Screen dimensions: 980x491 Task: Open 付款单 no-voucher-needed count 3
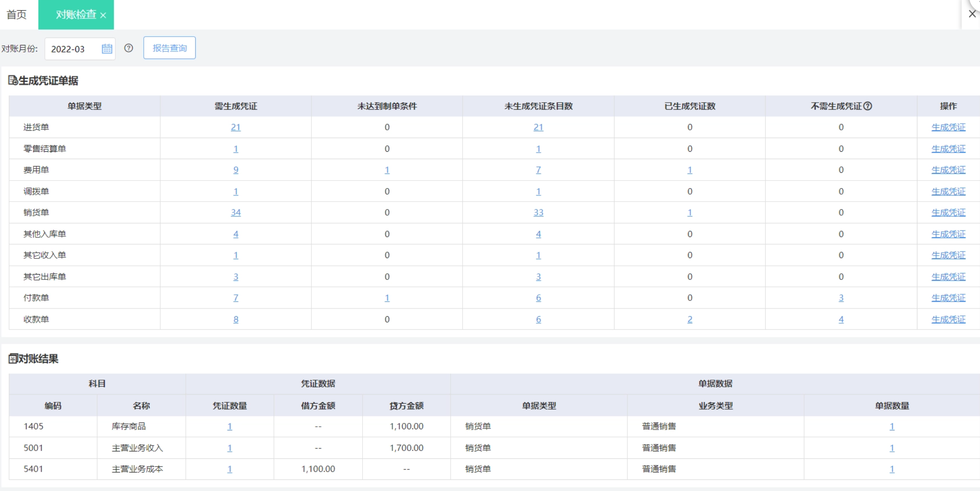841,298
